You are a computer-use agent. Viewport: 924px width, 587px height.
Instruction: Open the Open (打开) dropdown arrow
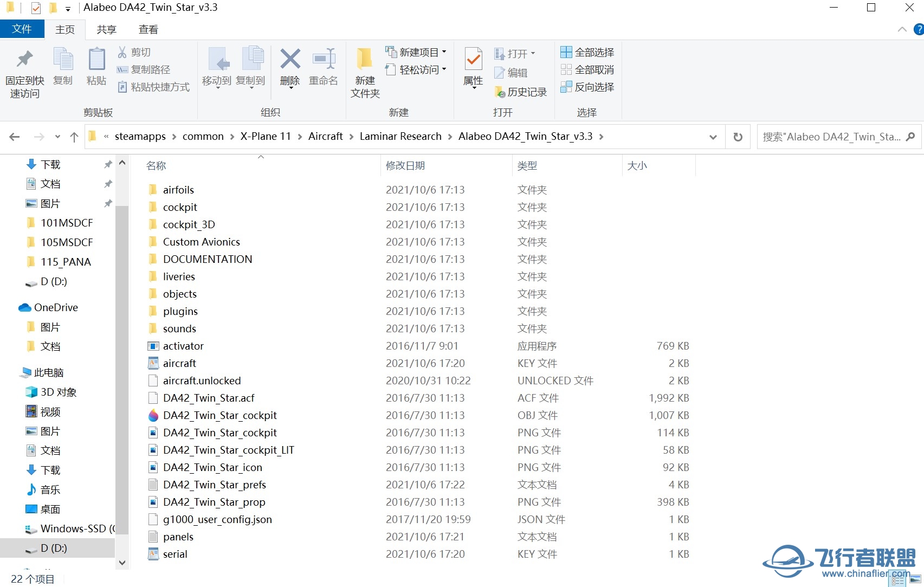pos(533,53)
